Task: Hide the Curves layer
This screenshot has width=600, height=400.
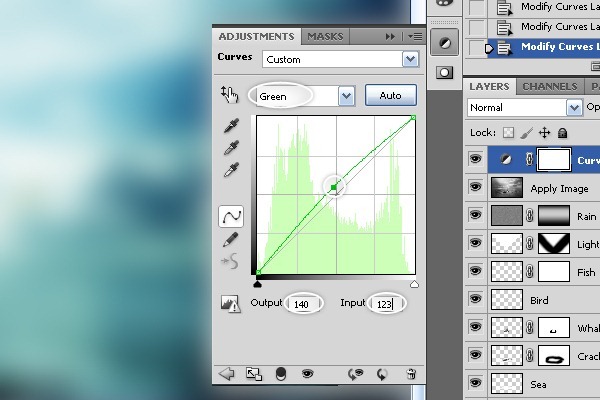Action: click(475, 158)
